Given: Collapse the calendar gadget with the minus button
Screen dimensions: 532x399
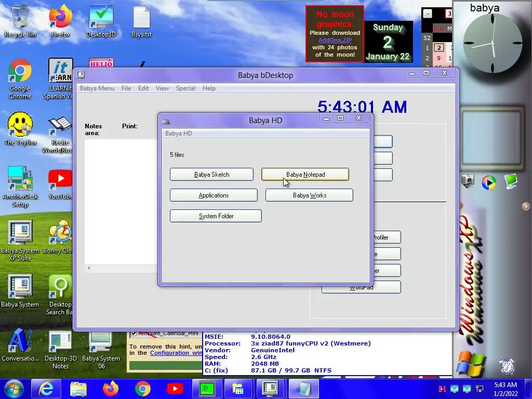Looking at the screenshot, I should point(428,14).
